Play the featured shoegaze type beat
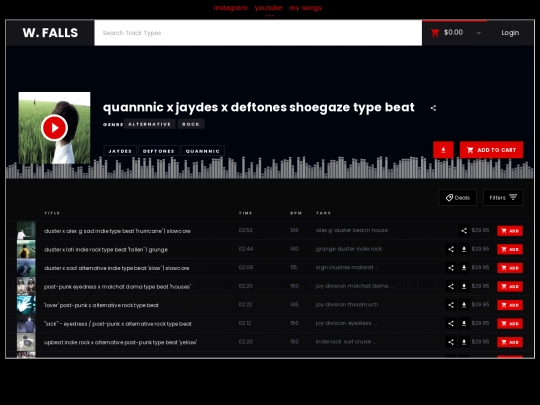540x405 pixels. point(54,128)
